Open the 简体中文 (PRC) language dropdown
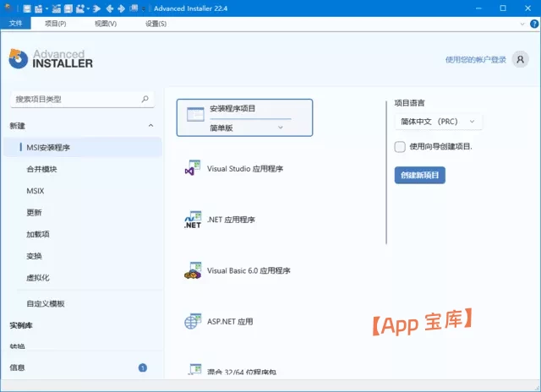This screenshot has height=392, width=541. (x=438, y=122)
